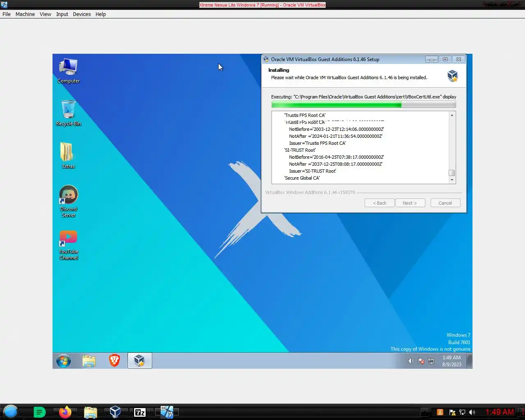This screenshot has height=420, width=525.
Task: Click the Show desktop strip in guest taskbar
Action: [x=469, y=361]
